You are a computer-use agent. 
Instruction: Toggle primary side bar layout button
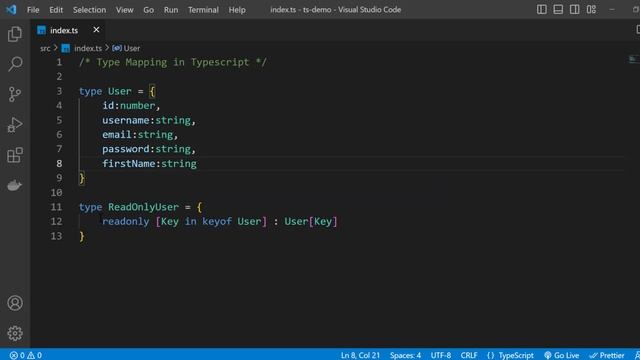pyautogui.click(x=542, y=9)
